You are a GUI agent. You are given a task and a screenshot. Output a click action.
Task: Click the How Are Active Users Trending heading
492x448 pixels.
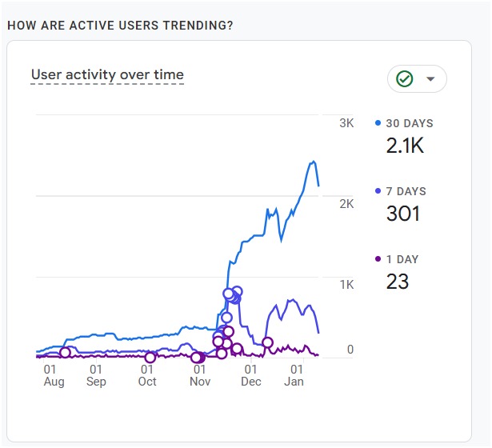click(x=120, y=26)
